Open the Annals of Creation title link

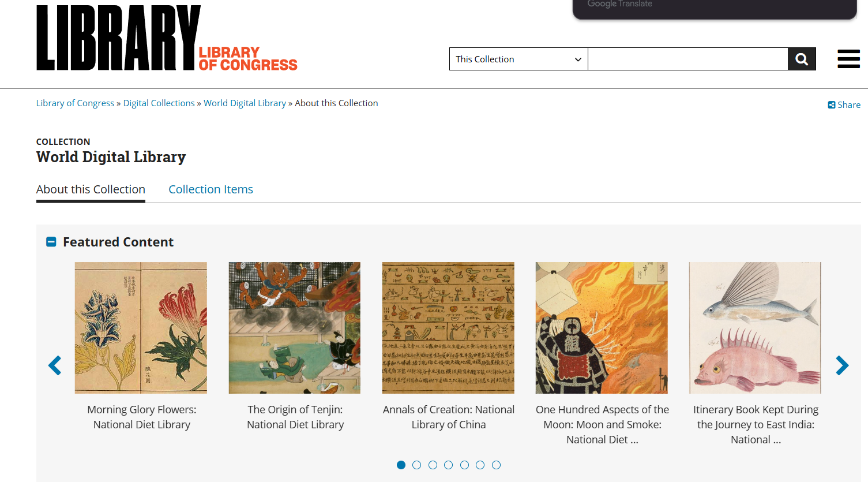click(x=449, y=417)
